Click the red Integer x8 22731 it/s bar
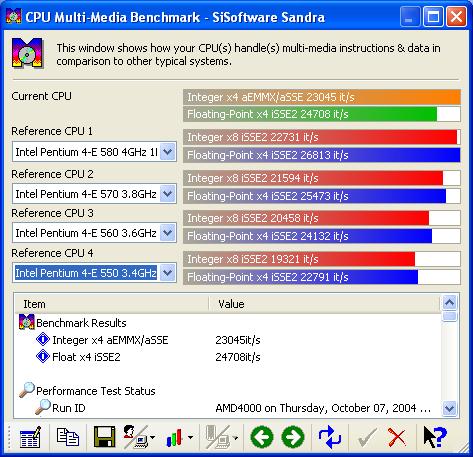The height and width of the screenshot is (457, 473). pyautogui.click(x=322, y=137)
